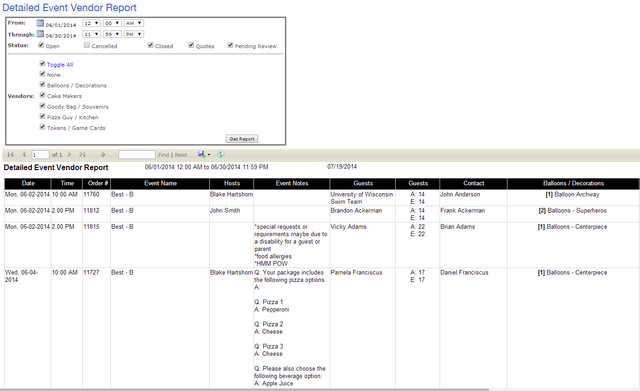Image resolution: width=640 pixels, height=391 pixels.
Task: Toggle the Pending Review status checkbox
Action: point(231,45)
